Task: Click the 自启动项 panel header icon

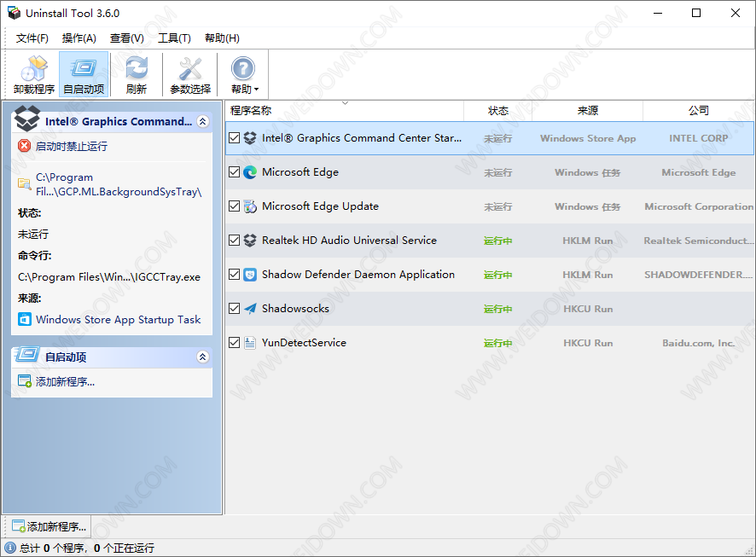Action: [x=27, y=355]
